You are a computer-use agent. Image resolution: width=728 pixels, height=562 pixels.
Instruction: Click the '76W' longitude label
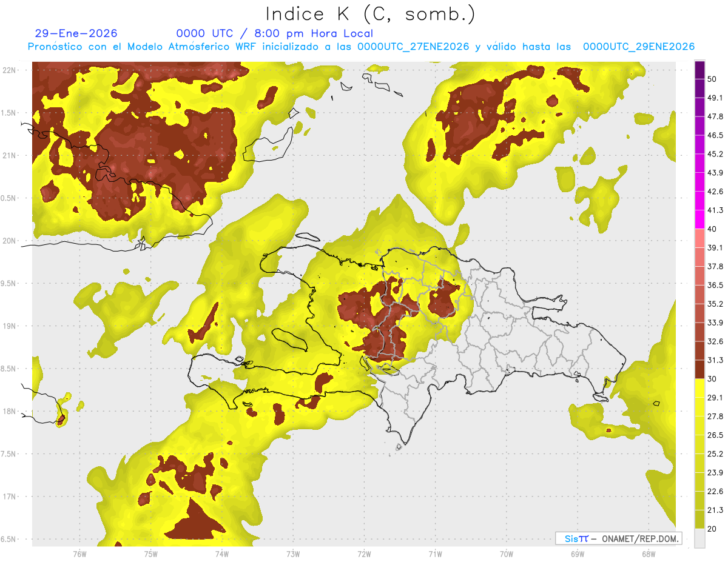(x=79, y=554)
